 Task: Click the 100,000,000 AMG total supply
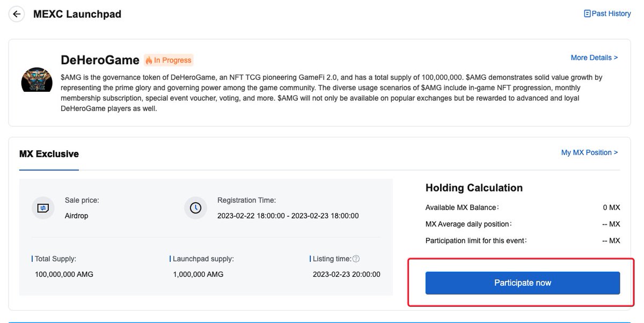(x=64, y=274)
